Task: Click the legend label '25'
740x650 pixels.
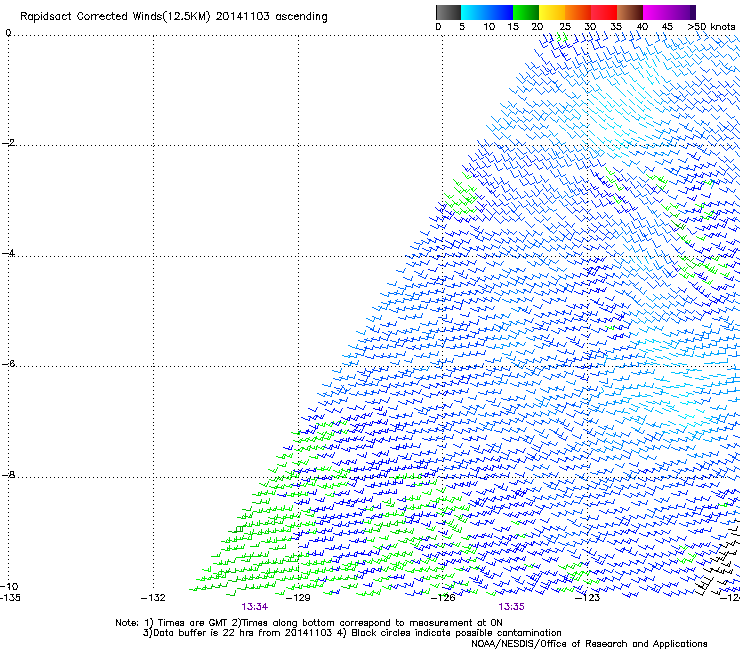Action: [564, 27]
